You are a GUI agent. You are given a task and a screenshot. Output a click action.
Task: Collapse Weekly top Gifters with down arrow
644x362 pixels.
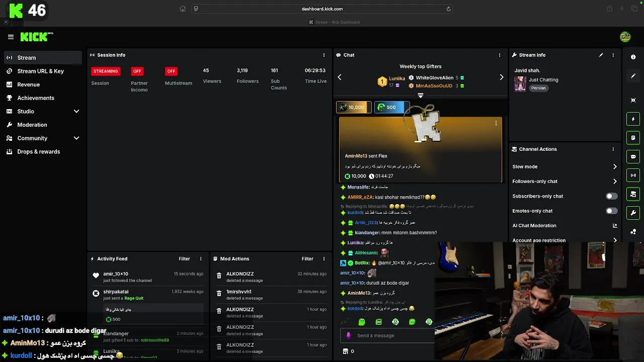point(421,95)
